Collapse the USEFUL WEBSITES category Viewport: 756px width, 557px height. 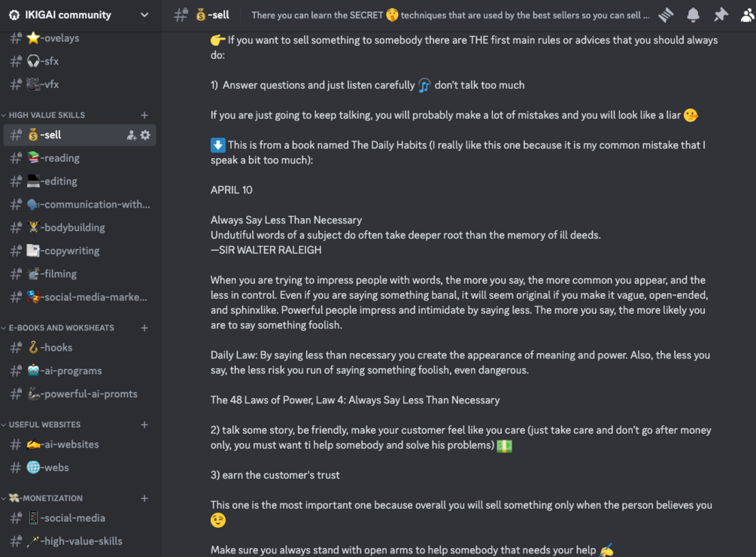click(44, 425)
